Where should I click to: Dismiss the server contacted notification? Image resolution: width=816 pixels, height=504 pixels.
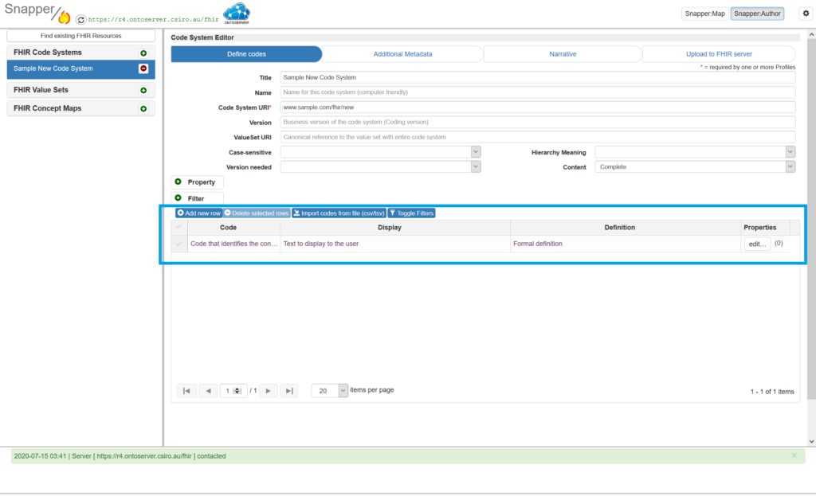tap(794, 455)
